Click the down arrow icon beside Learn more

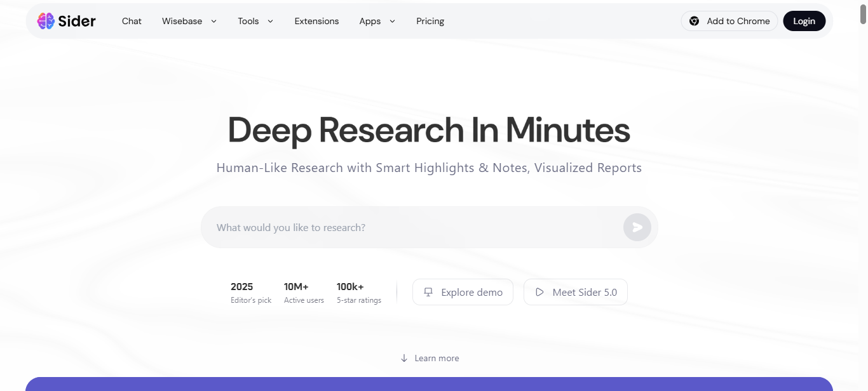coord(404,358)
